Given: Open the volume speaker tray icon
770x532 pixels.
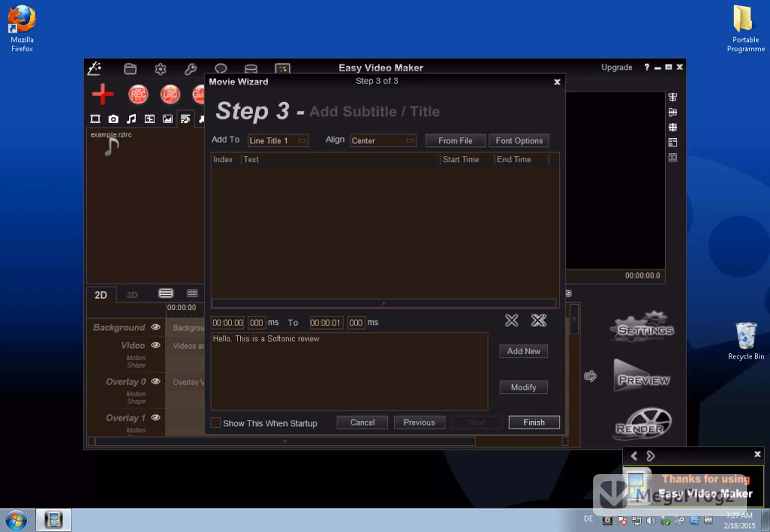Looking at the screenshot, I should pos(650,520).
